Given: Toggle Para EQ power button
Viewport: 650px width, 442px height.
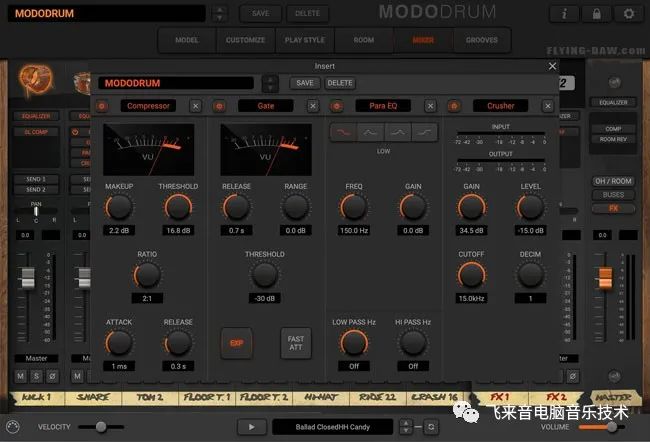Looking at the screenshot, I should [336, 106].
